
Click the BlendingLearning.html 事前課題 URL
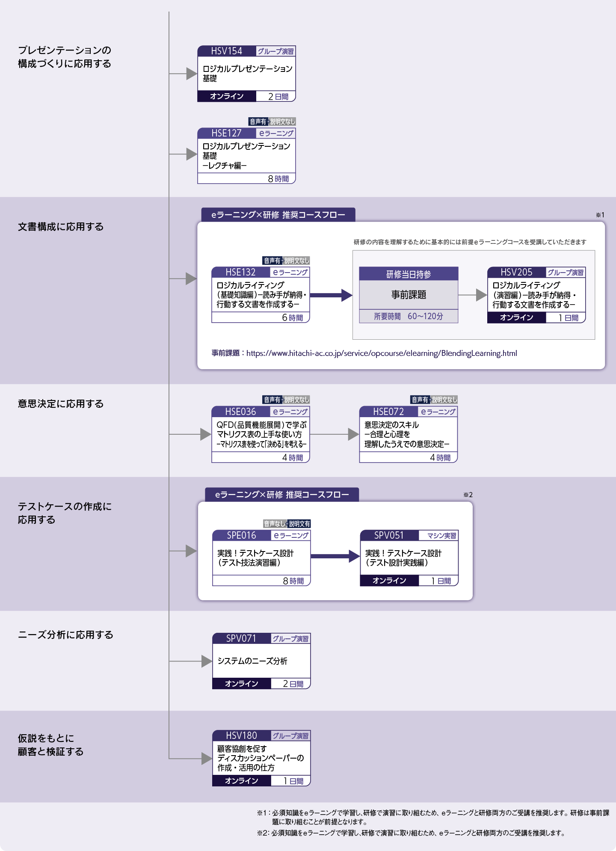(382, 353)
